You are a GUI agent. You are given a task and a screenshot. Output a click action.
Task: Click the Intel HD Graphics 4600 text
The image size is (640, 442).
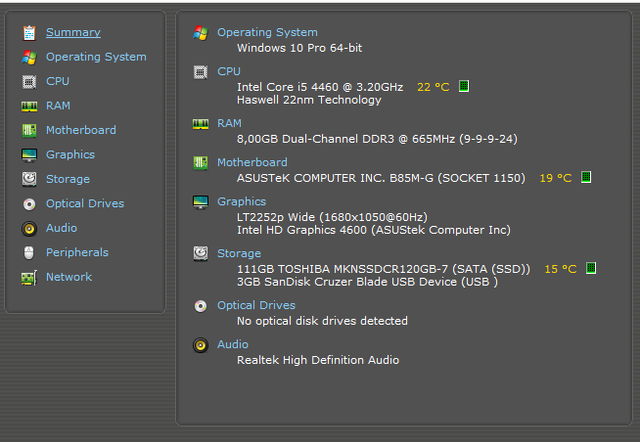click(374, 230)
